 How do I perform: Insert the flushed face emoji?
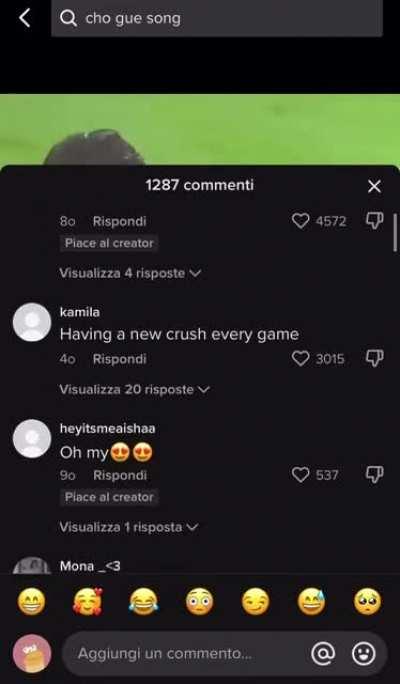(x=199, y=602)
